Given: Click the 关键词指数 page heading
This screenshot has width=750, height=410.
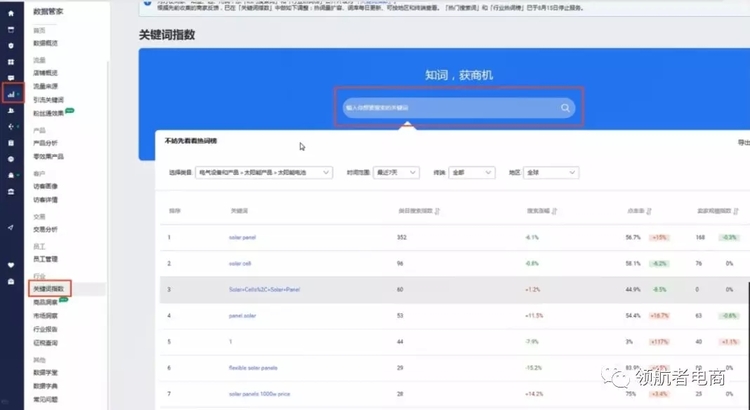Looking at the screenshot, I should click(x=167, y=35).
